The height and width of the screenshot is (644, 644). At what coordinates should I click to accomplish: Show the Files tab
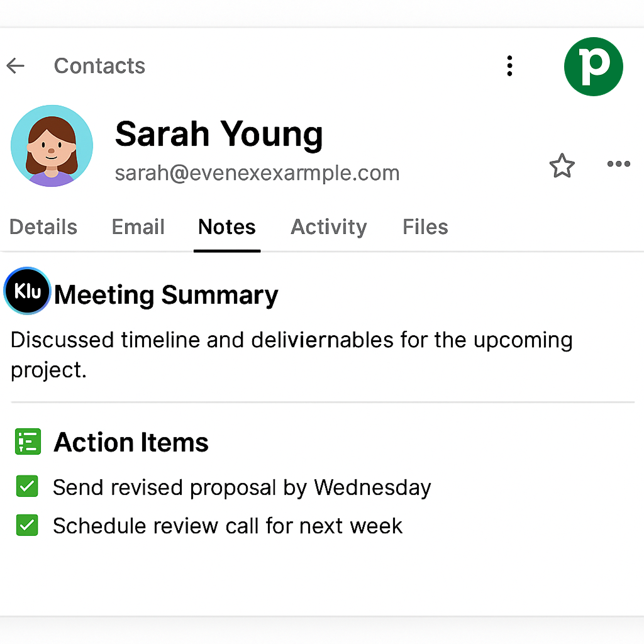click(425, 227)
